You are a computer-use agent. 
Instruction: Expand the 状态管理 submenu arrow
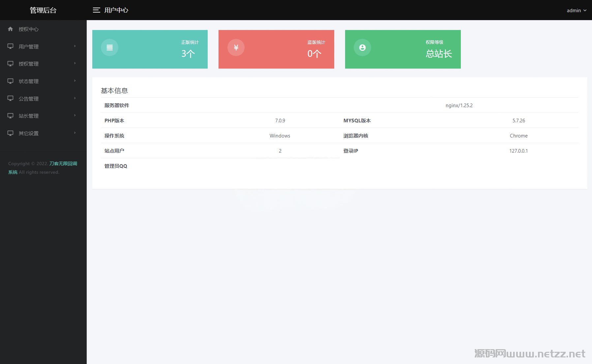tap(75, 81)
